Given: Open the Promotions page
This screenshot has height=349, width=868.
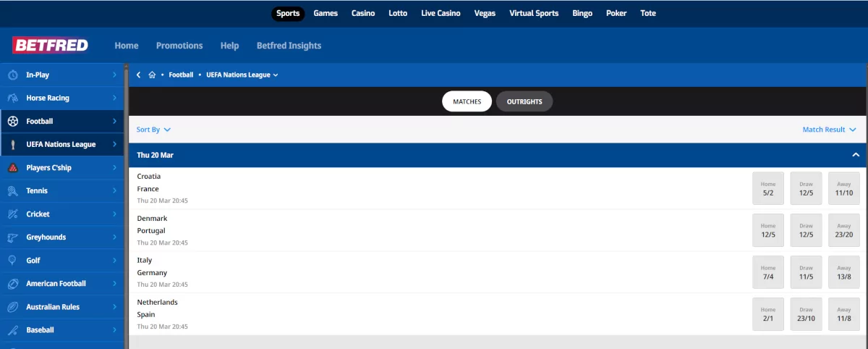Looking at the screenshot, I should [179, 46].
